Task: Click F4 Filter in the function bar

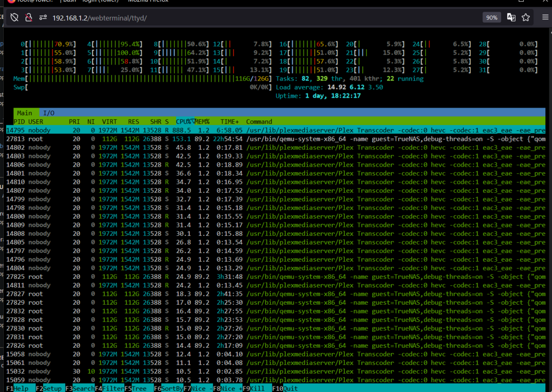Action: point(109,388)
